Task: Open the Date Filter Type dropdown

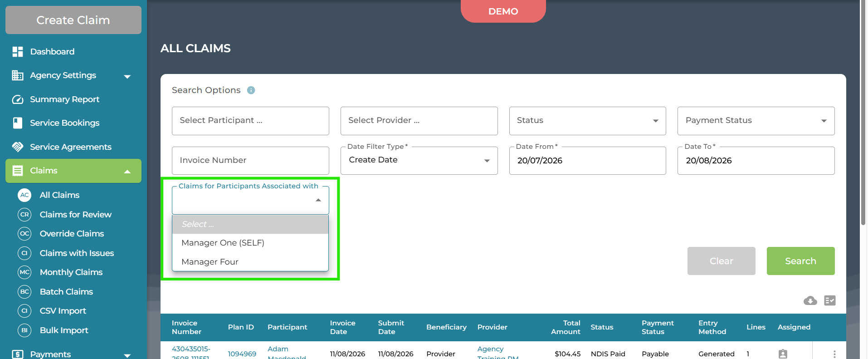Action: click(419, 160)
